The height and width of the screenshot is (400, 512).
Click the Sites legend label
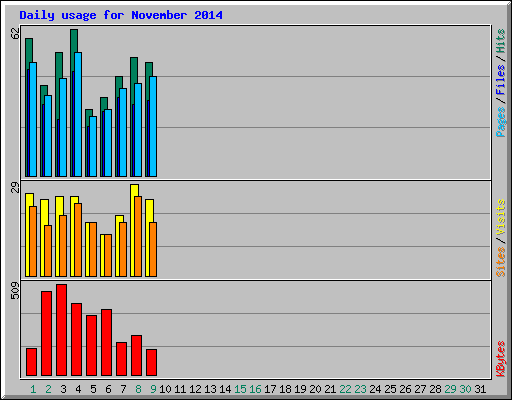500,262
